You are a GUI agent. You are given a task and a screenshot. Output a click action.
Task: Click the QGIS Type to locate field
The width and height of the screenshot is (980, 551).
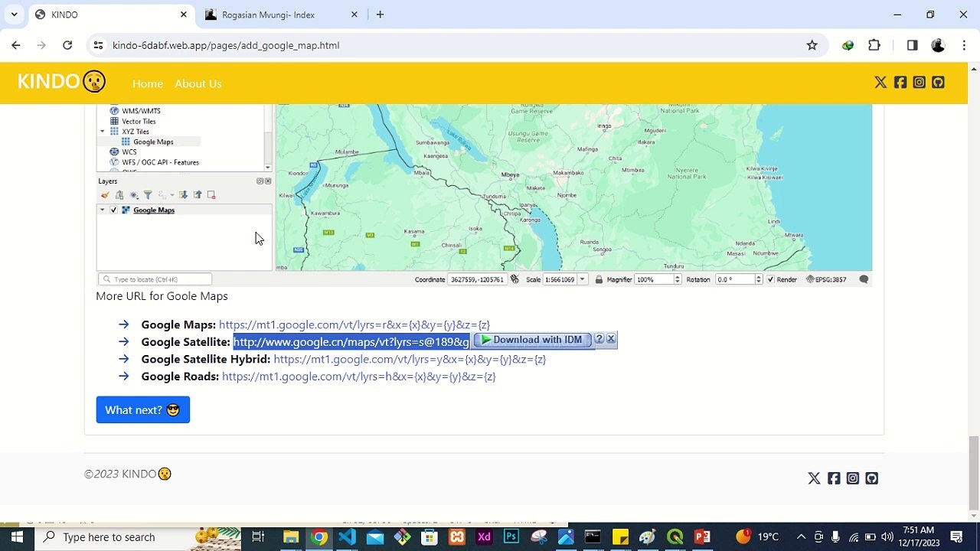click(x=155, y=279)
